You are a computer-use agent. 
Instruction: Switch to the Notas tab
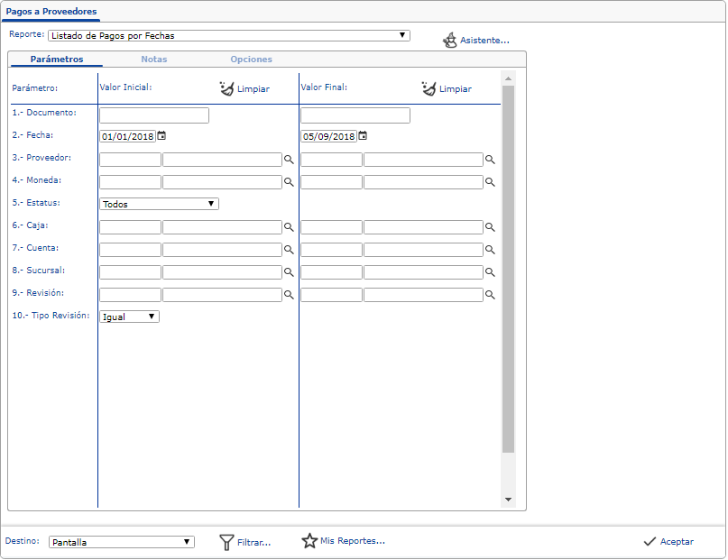153,60
